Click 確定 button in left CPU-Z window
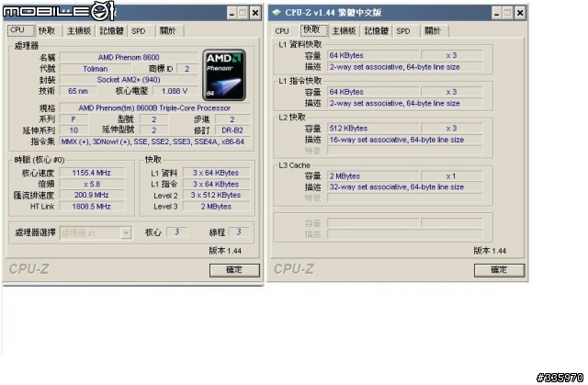The image size is (588, 385). click(234, 270)
